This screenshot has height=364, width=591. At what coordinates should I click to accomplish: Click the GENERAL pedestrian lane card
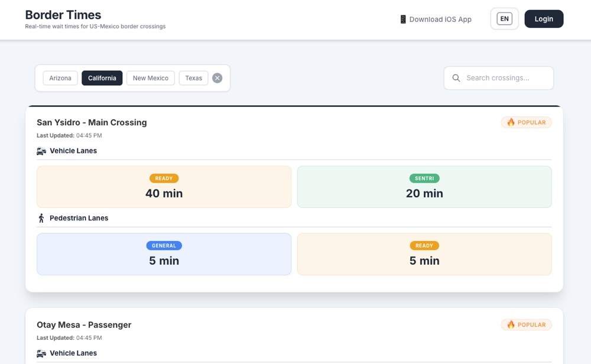164,254
